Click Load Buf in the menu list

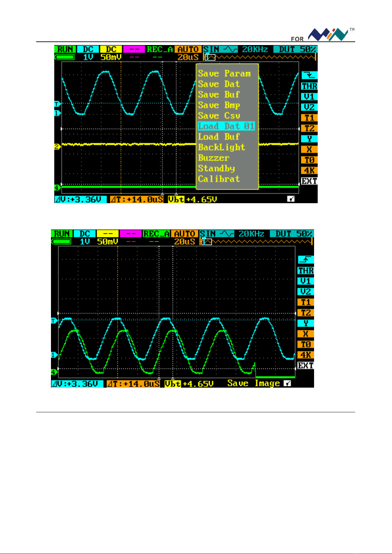coord(219,137)
